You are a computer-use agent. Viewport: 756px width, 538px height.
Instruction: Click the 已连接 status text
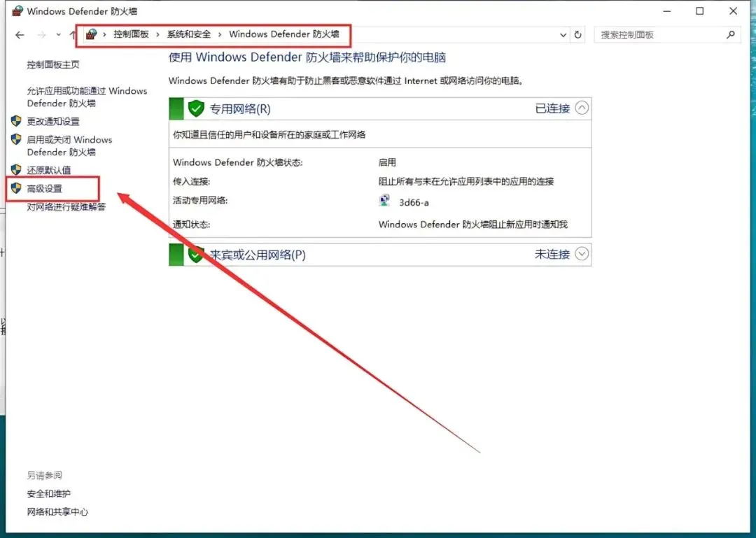pyautogui.click(x=552, y=108)
